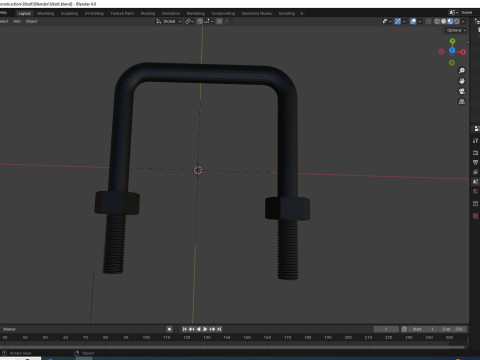The image size is (480, 360).
Task: Toggle the camera view icon
Action: [462, 91]
